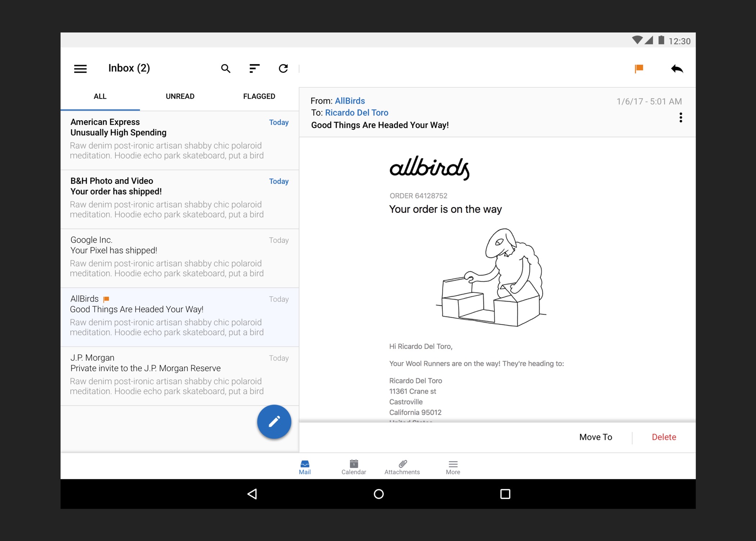The width and height of the screenshot is (756, 541).
Task: Open the three-dot message options menu
Action: (x=680, y=118)
